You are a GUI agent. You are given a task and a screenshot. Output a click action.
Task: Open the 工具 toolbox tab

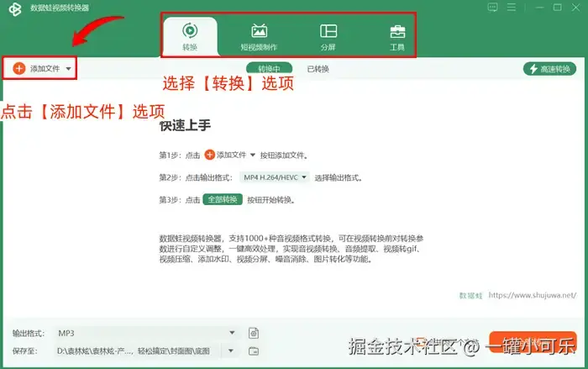click(397, 37)
